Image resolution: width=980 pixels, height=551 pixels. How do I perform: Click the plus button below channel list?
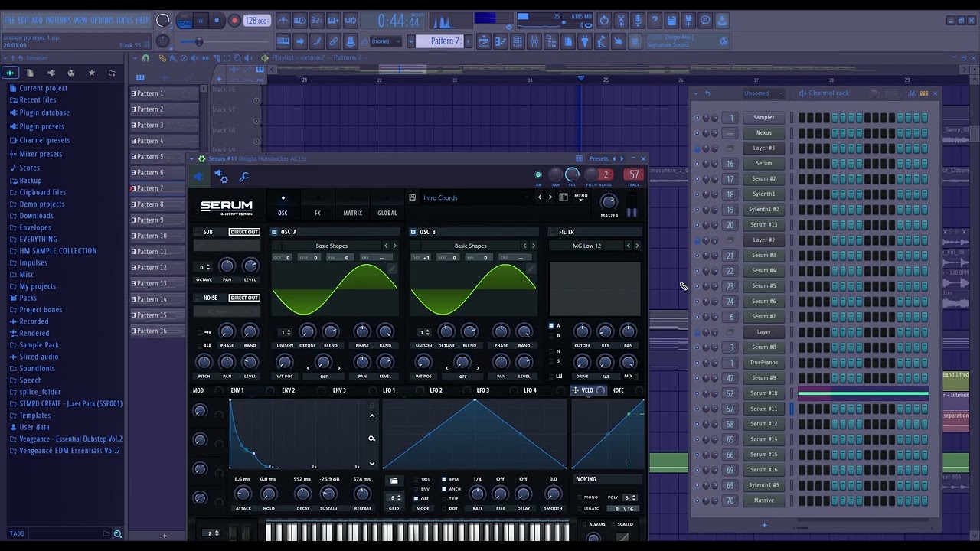pos(764,525)
